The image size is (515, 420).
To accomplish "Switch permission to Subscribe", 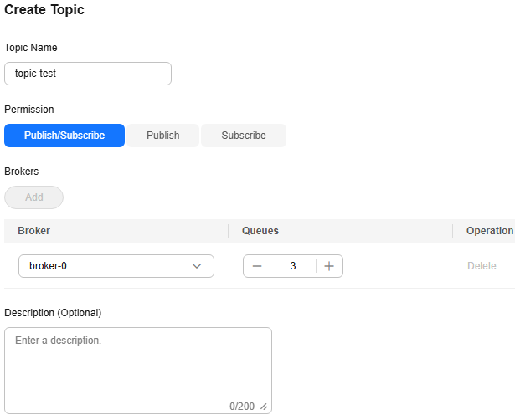I will [x=244, y=136].
